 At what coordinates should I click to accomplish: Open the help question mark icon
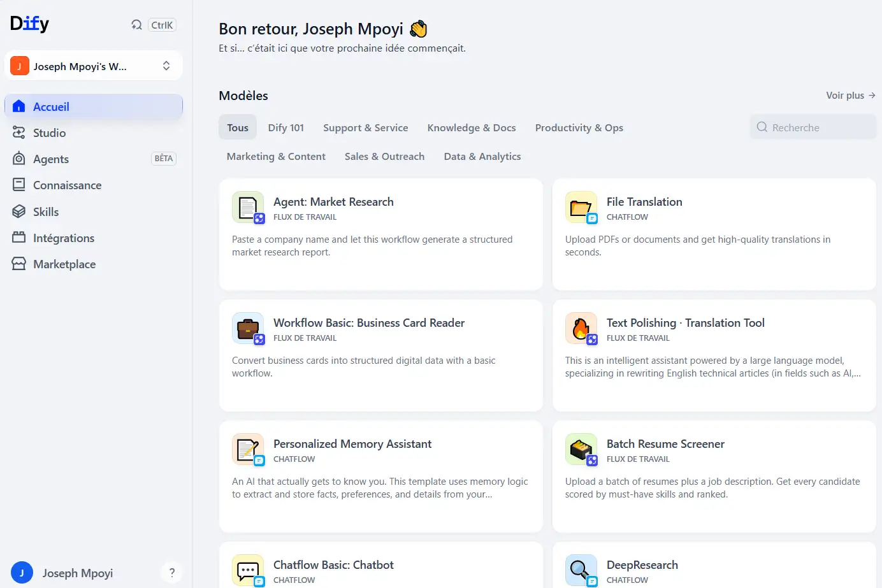172,573
